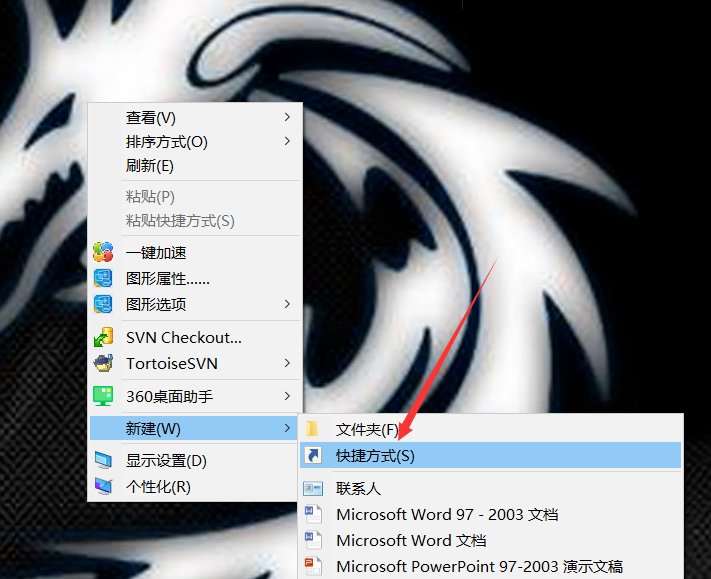Click the Word 97 - 2003 文档 icon
The width and height of the screenshot is (711, 579).
(313, 514)
